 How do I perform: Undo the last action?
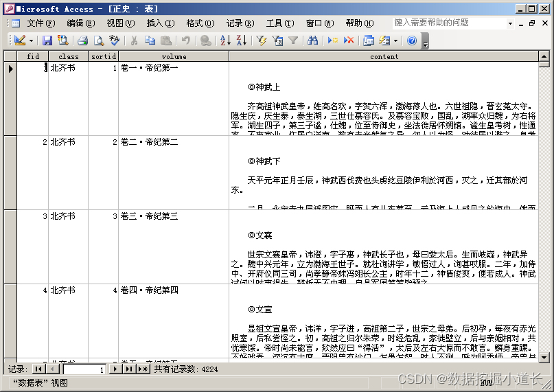[x=185, y=41]
